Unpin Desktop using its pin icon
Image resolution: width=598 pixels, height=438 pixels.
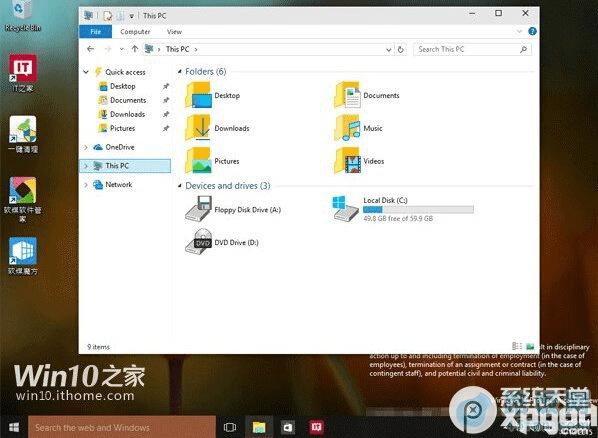[166, 86]
